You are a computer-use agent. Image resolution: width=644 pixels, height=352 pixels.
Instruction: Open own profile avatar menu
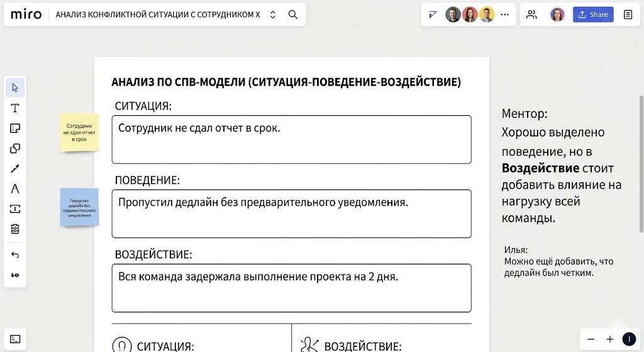coord(557,15)
